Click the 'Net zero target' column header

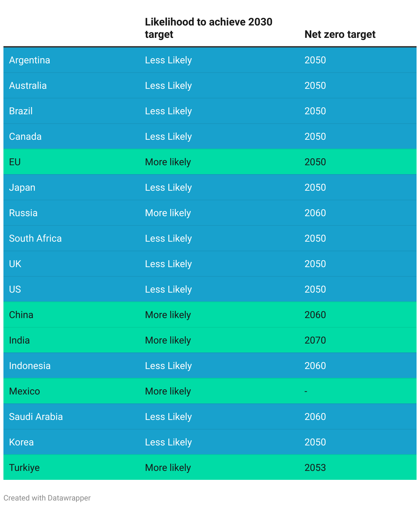pos(340,34)
